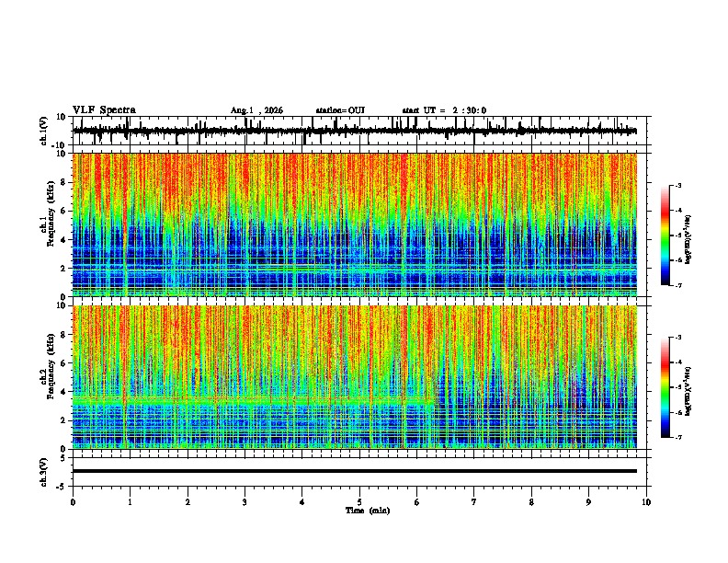
Task: Click the time axis tick label "1"
Action: coord(130,502)
